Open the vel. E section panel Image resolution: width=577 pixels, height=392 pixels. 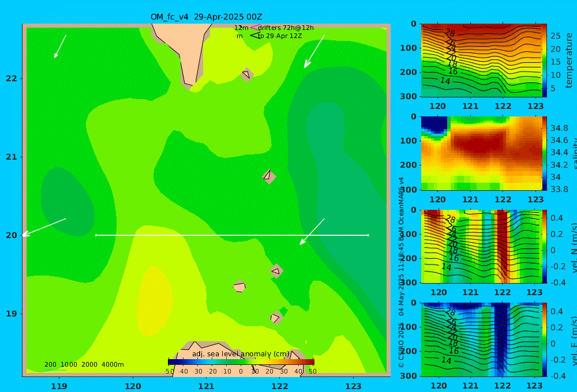tap(481, 340)
